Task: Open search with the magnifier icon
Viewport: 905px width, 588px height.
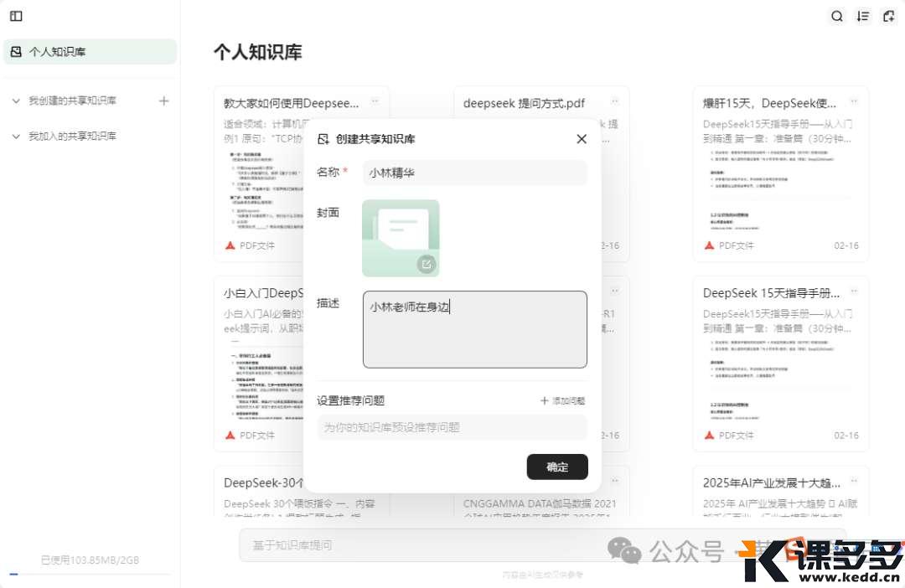Action: pos(837,16)
